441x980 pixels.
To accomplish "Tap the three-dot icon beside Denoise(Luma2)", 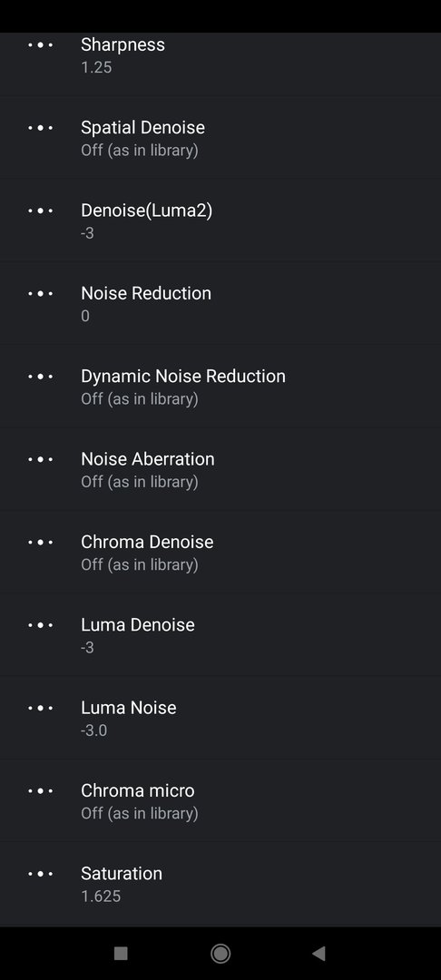I will tap(41, 211).
